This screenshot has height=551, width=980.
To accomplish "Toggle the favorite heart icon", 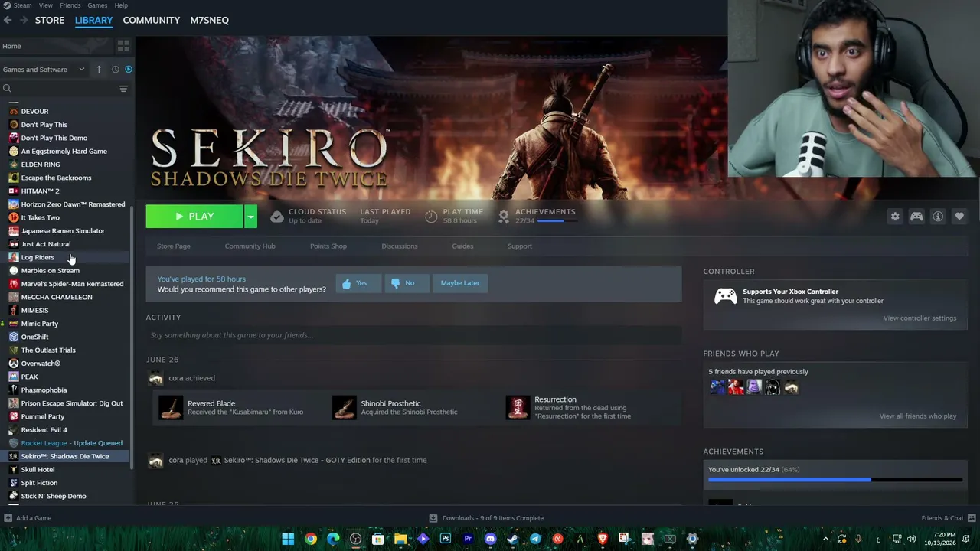I will [x=959, y=217].
